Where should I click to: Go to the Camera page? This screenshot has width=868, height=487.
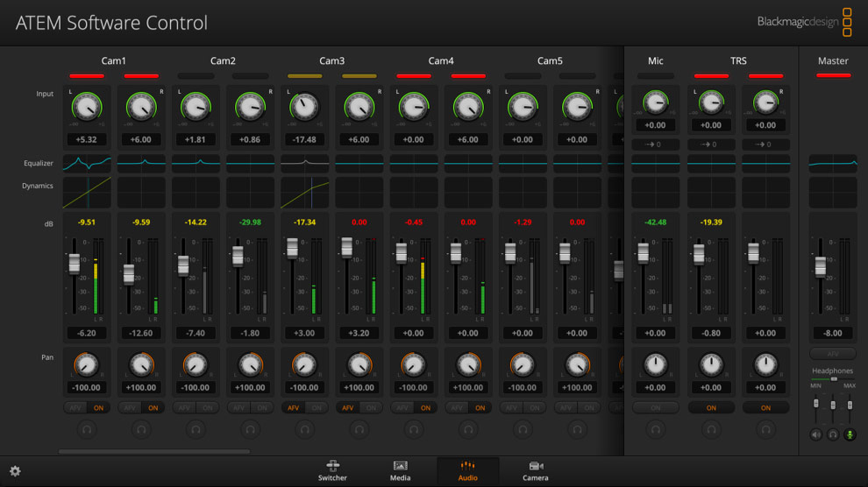(x=536, y=471)
